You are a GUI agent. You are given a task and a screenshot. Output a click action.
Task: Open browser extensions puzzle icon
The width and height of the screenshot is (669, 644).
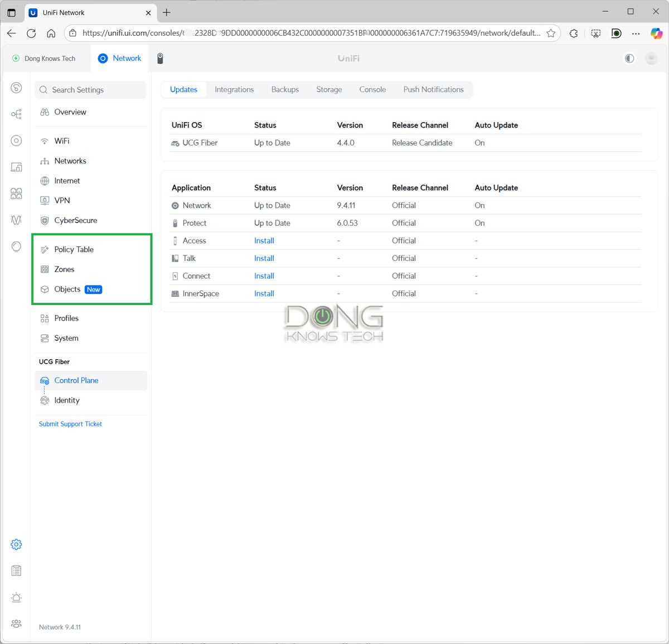(x=574, y=33)
